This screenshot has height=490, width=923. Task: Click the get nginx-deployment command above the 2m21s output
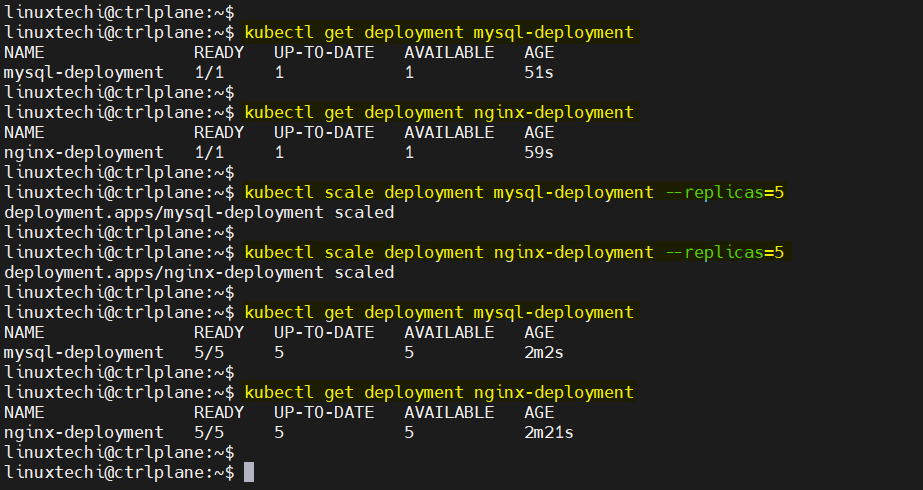coord(439,393)
